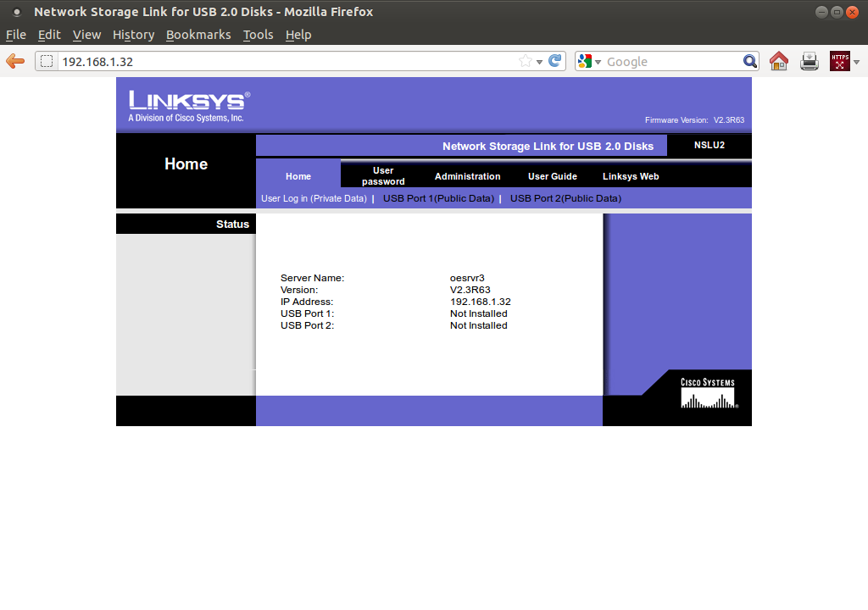This screenshot has height=610, width=868.
Task: Switch to the Administration tab
Action: point(467,176)
